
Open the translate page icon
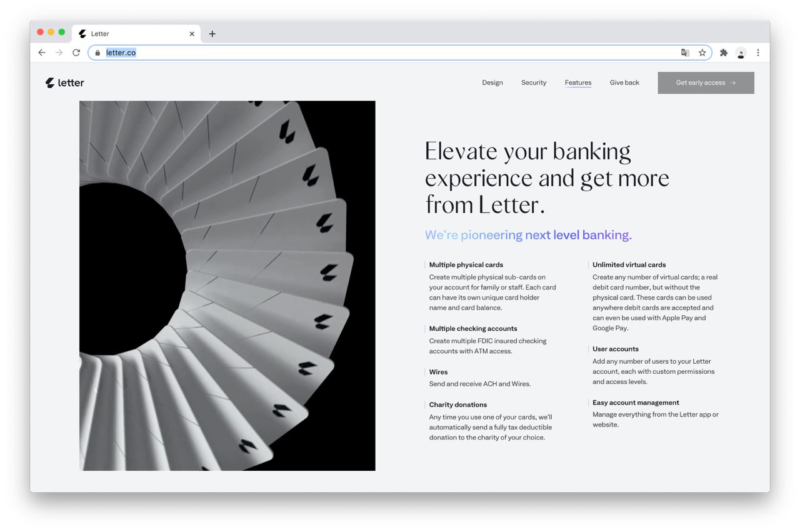[685, 53]
